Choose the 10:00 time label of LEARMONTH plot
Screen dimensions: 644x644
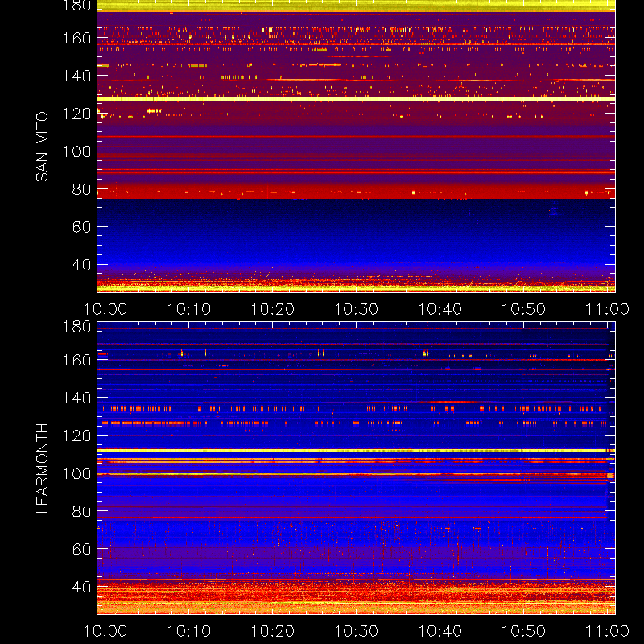tap(105, 631)
